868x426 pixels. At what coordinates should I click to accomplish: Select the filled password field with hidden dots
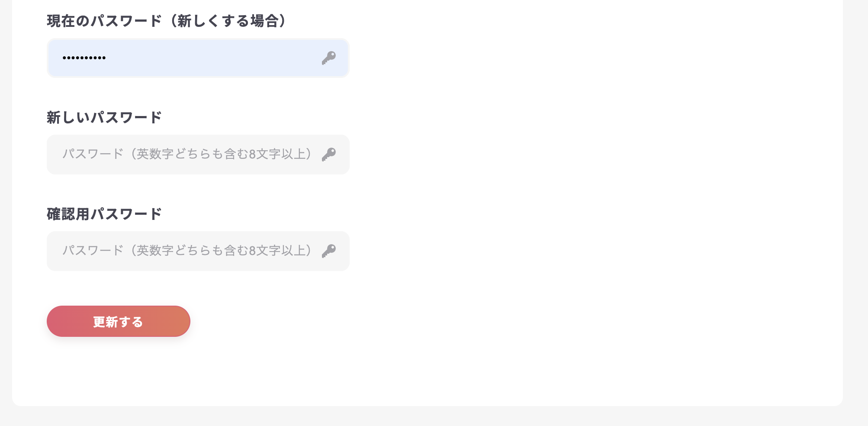tap(186, 58)
